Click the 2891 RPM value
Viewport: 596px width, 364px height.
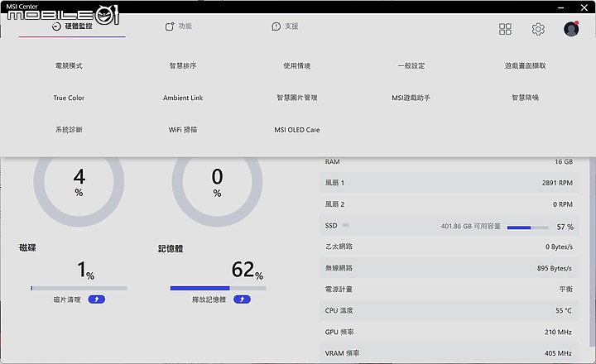(x=557, y=183)
